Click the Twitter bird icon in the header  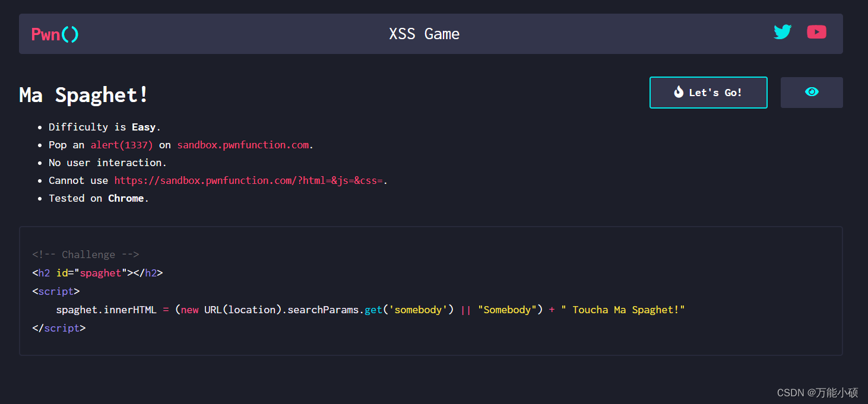tap(783, 32)
